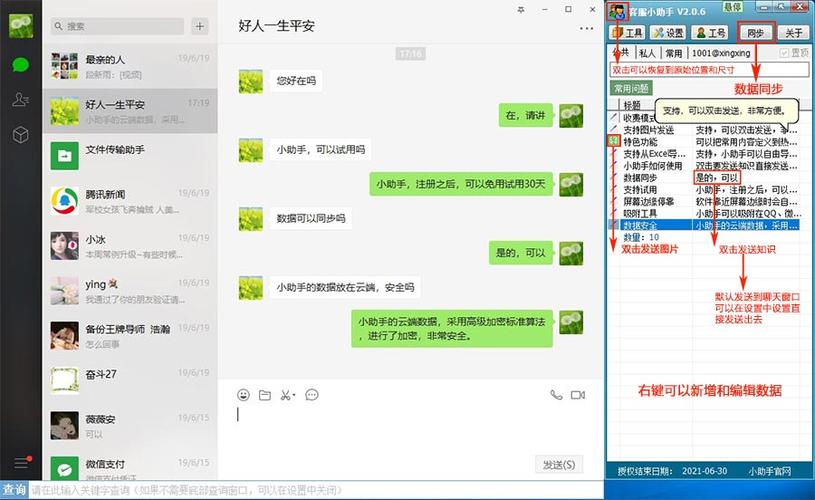The width and height of the screenshot is (815, 500).
Task: Click the 同步 sync button
Action: point(755,33)
